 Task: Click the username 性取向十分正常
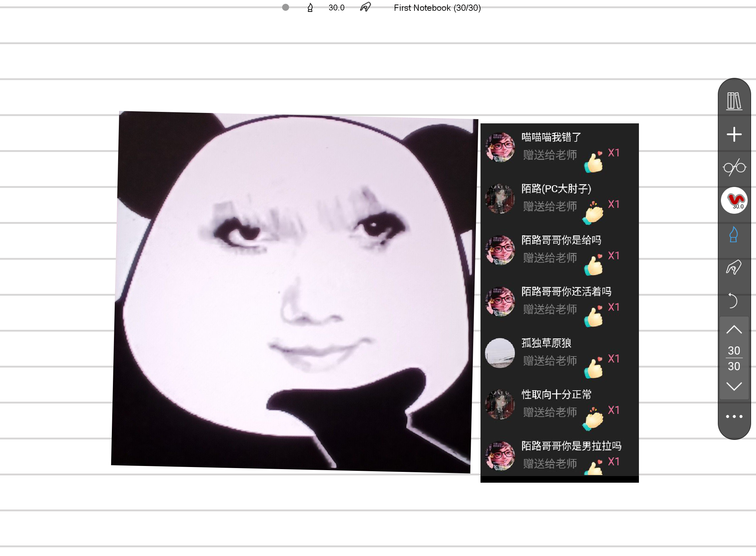(556, 394)
